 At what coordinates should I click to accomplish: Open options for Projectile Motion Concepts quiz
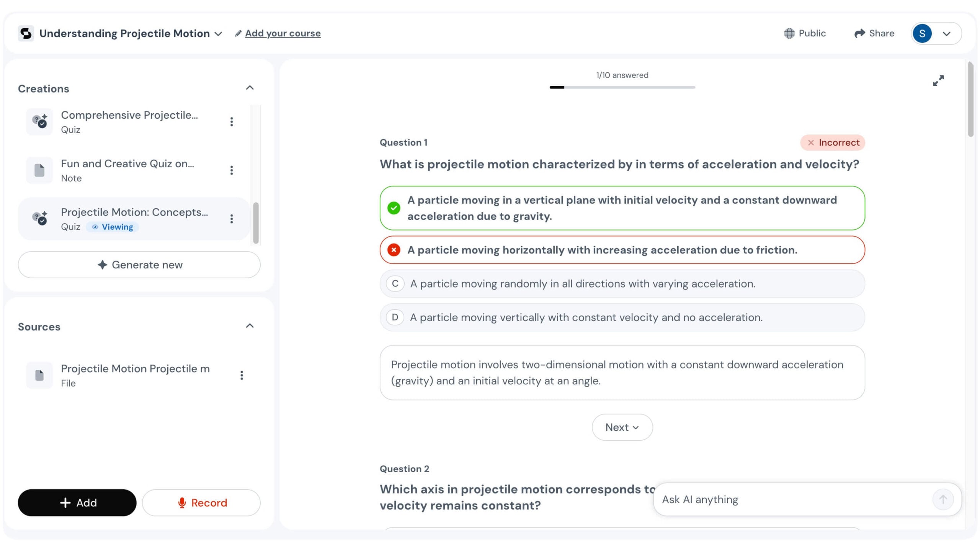point(231,219)
